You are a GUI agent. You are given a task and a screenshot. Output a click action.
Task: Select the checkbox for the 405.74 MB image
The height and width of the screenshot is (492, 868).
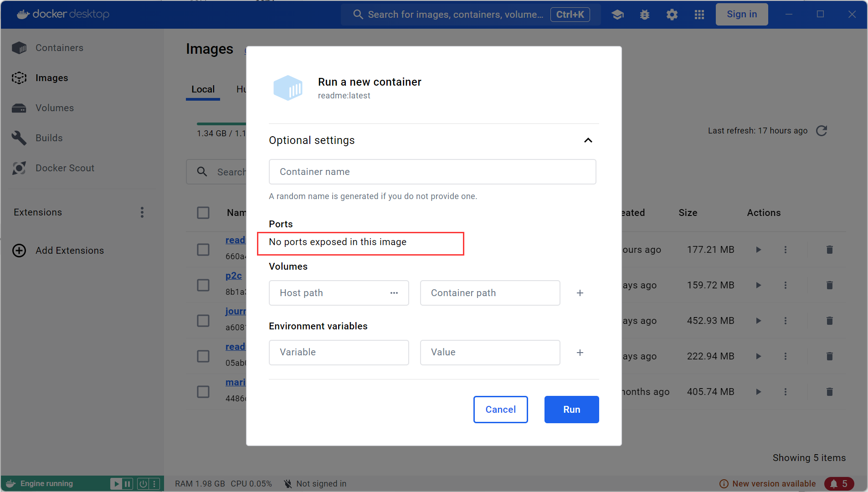pyautogui.click(x=203, y=392)
